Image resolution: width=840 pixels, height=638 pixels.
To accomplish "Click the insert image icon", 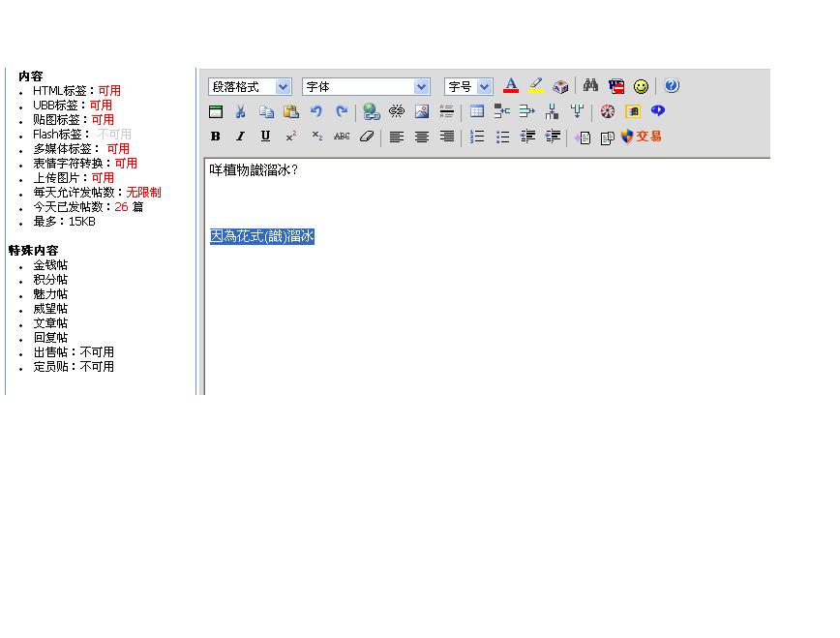I will 421,111.
